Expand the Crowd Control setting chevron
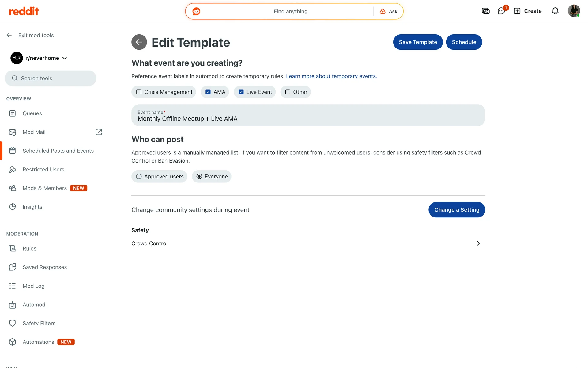588x368 pixels. click(x=478, y=243)
